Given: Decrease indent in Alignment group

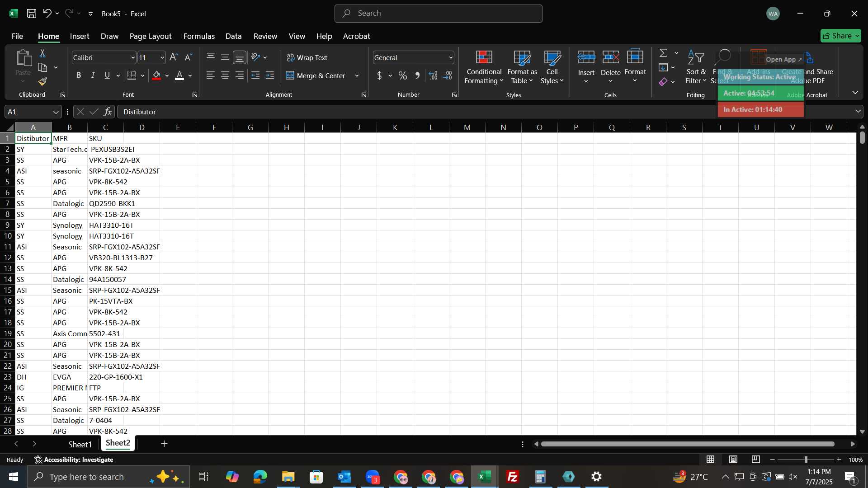Looking at the screenshot, I should pos(255,75).
